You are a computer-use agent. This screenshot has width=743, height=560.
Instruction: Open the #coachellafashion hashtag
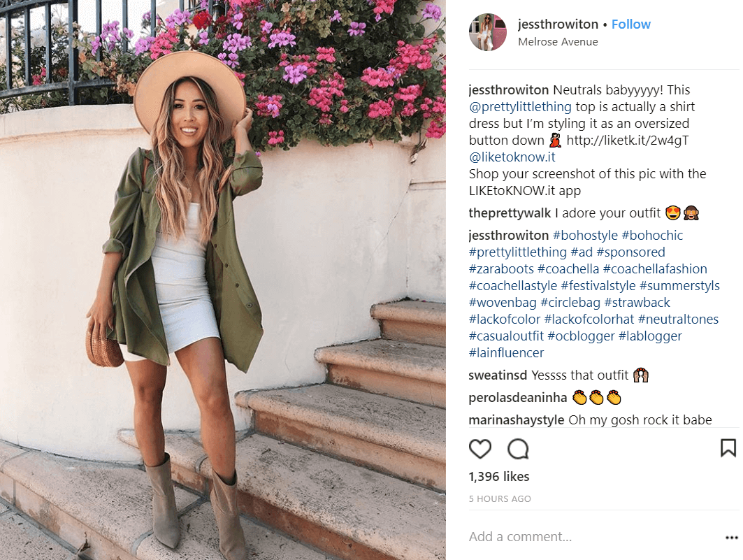click(655, 269)
